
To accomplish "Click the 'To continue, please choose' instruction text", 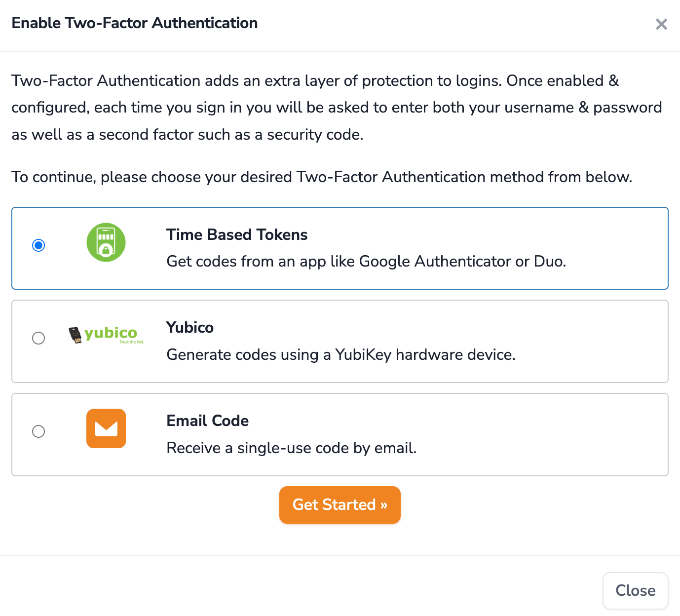I will [x=322, y=177].
